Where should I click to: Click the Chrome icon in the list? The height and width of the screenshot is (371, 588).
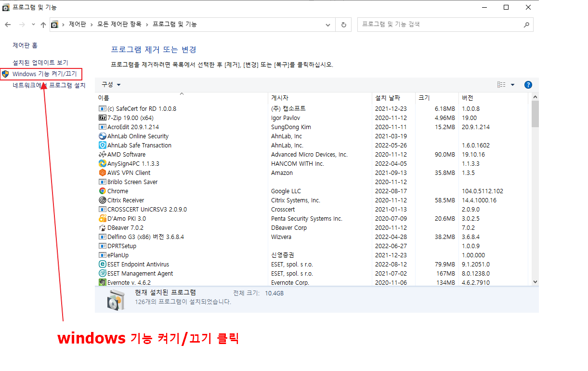(x=102, y=191)
